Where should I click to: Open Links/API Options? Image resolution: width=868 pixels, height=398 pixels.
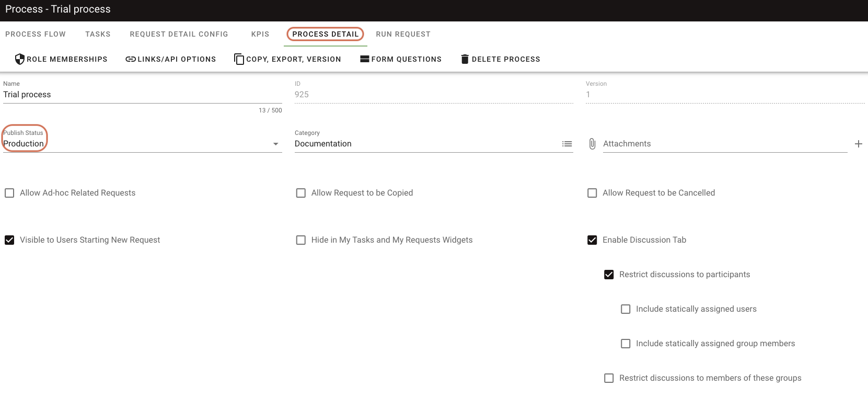point(171,59)
